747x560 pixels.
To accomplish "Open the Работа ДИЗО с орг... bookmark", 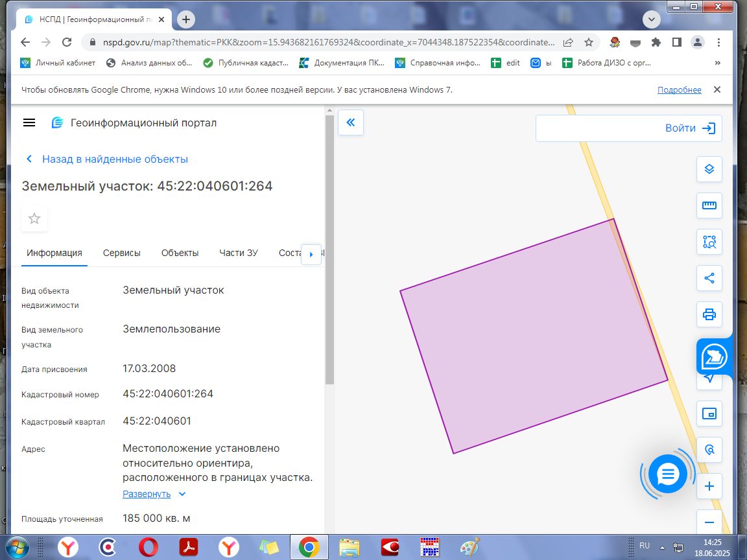I will click(x=606, y=63).
